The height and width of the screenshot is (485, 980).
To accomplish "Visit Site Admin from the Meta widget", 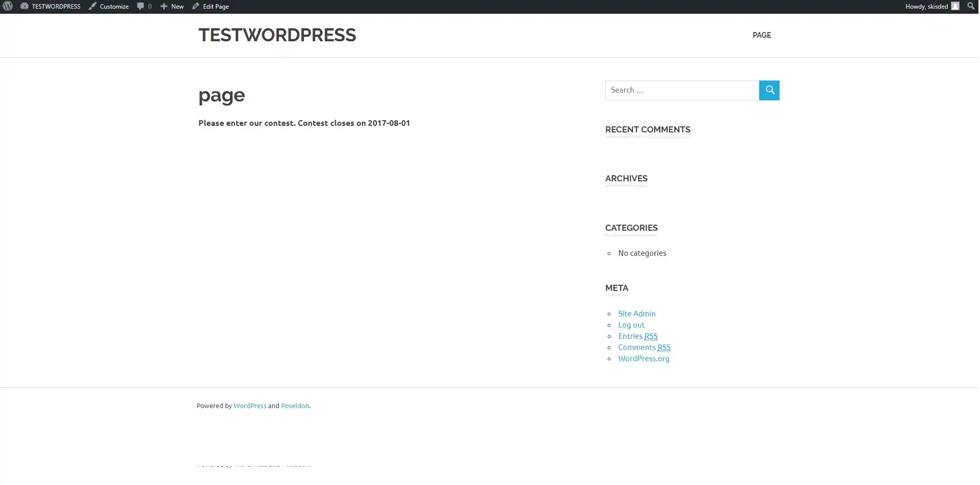I will click(636, 313).
